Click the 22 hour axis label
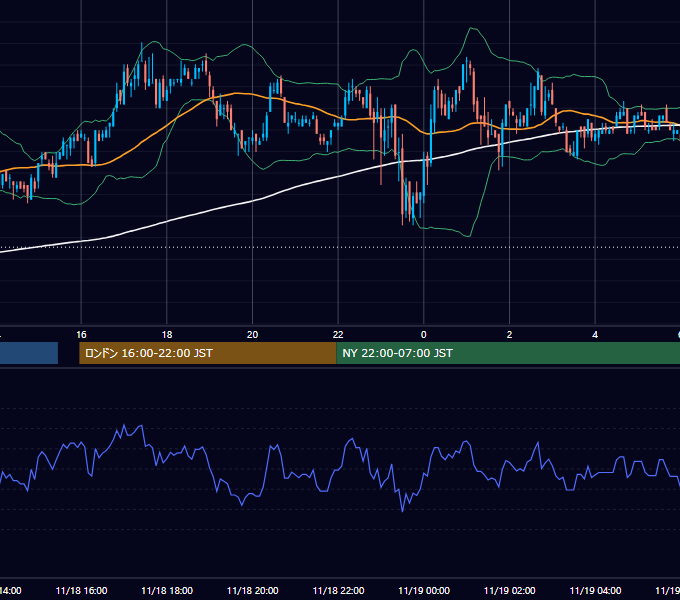Screen dimensions: 680x600 pos(338,335)
